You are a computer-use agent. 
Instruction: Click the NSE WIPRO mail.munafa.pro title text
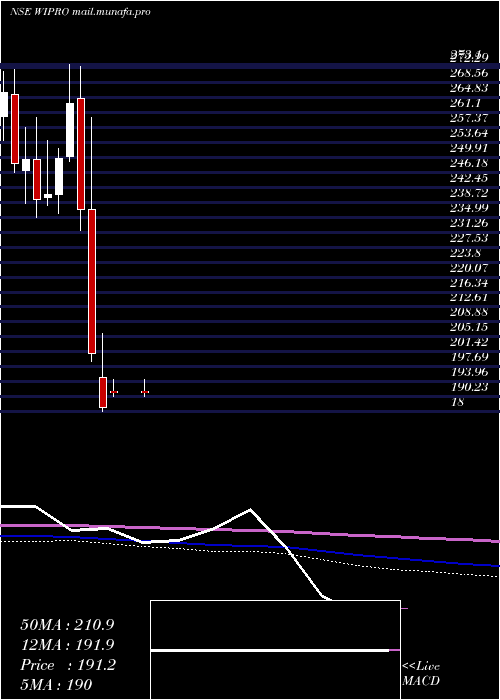tap(80, 12)
